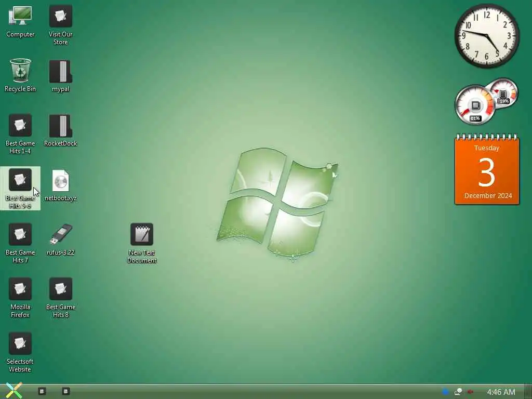Select the New Text Document file
532x399 pixels.
[142, 243]
